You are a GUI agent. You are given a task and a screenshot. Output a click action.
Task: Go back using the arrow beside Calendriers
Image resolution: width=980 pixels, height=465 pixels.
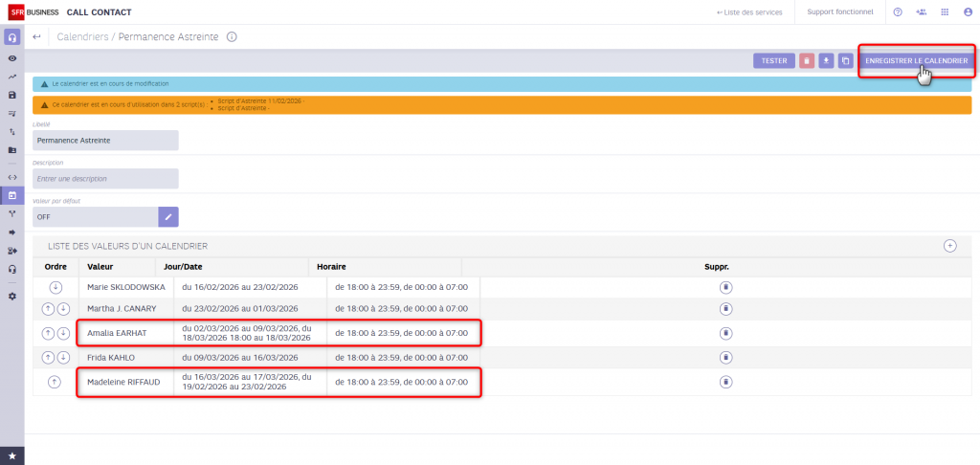pyautogui.click(x=37, y=36)
